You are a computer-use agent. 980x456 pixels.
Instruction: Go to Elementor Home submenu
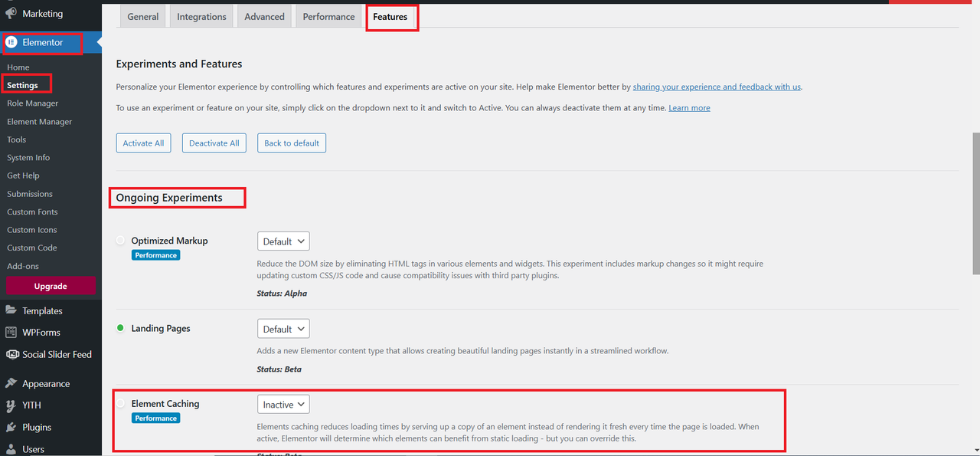18,67
